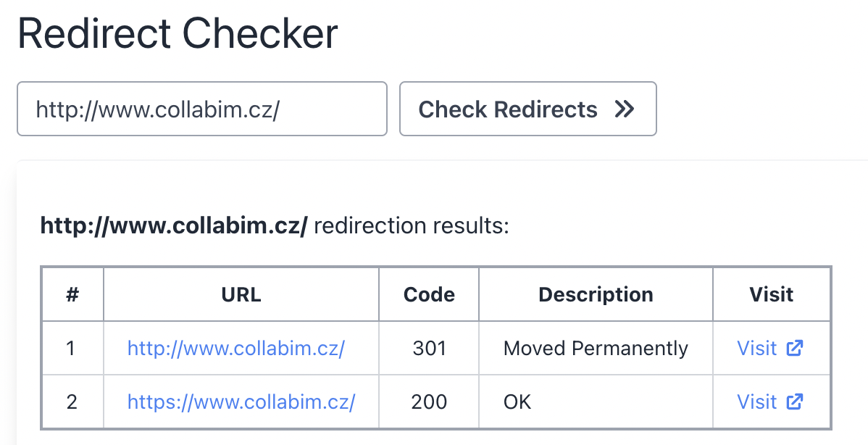Click the Visit text link for row 2
The height and width of the screenshot is (445, 868).
(x=756, y=402)
